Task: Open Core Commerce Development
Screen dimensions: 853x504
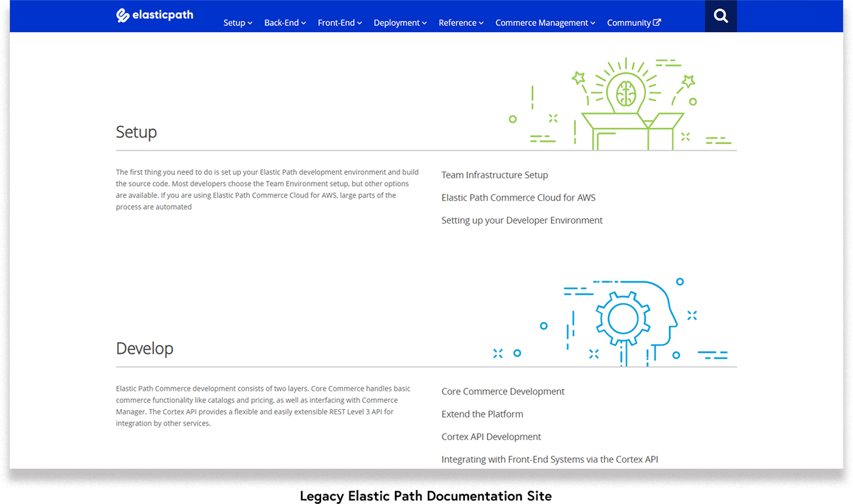Action: (x=503, y=391)
